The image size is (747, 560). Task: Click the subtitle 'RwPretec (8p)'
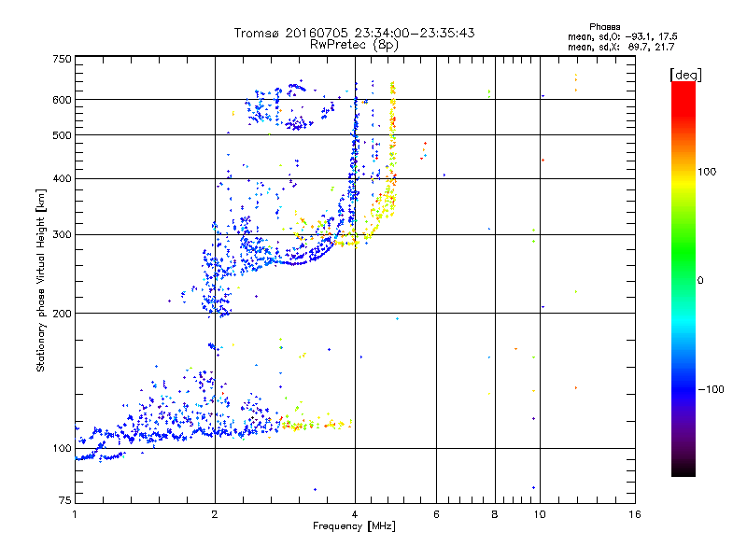(x=354, y=45)
